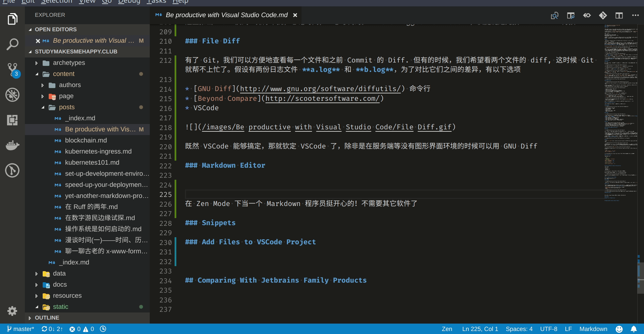This screenshot has height=334, width=644.
Task: Open _index.md inside posts folder
Action: 87,118
